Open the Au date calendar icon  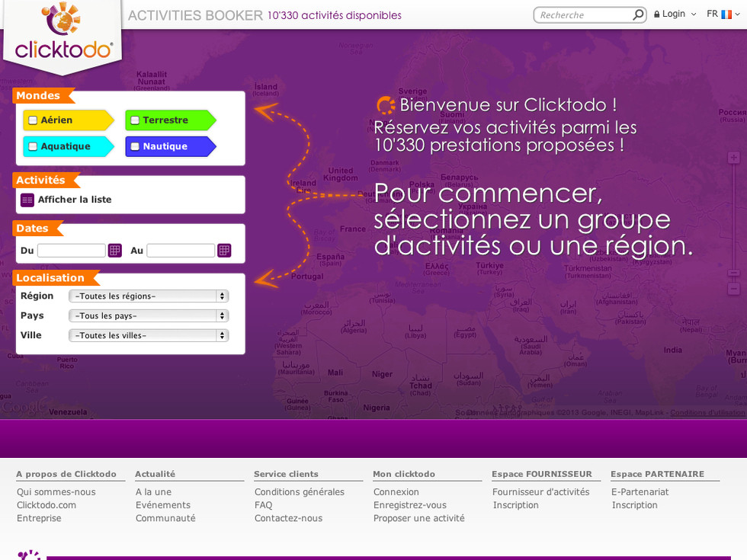224,250
